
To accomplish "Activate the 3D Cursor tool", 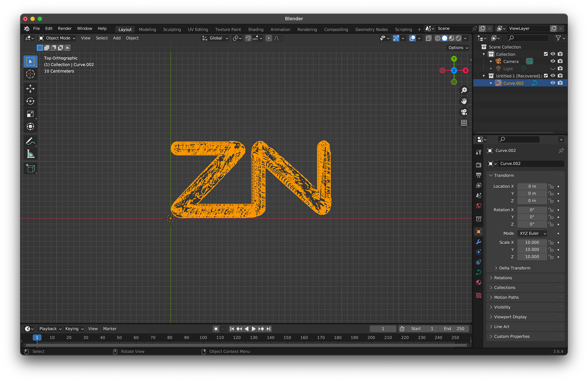I will click(30, 74).
